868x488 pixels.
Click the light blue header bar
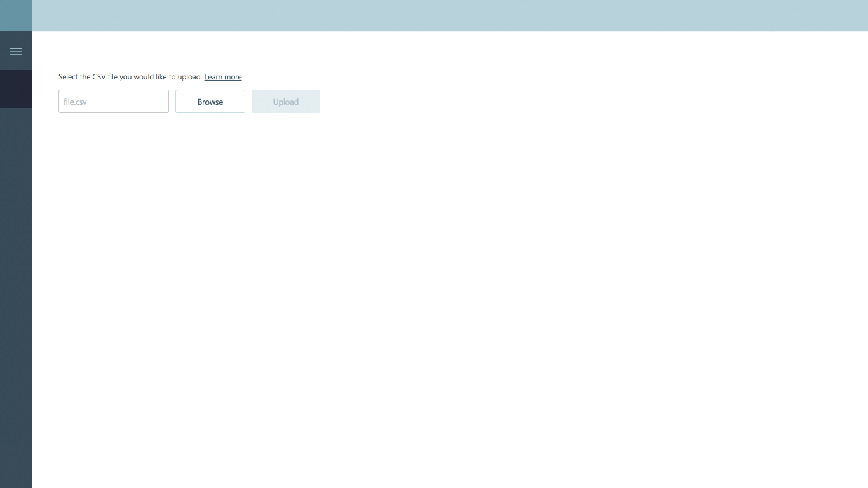point(445,15)
